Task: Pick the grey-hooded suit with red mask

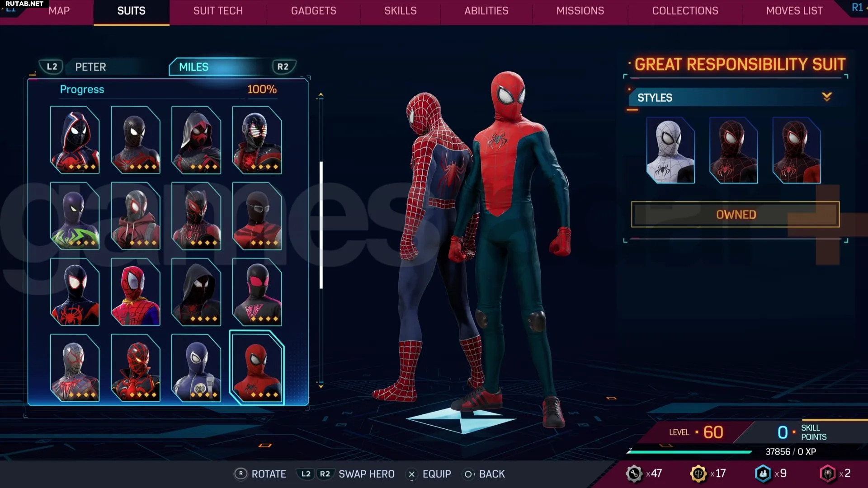Action: (x=196, y=140)
